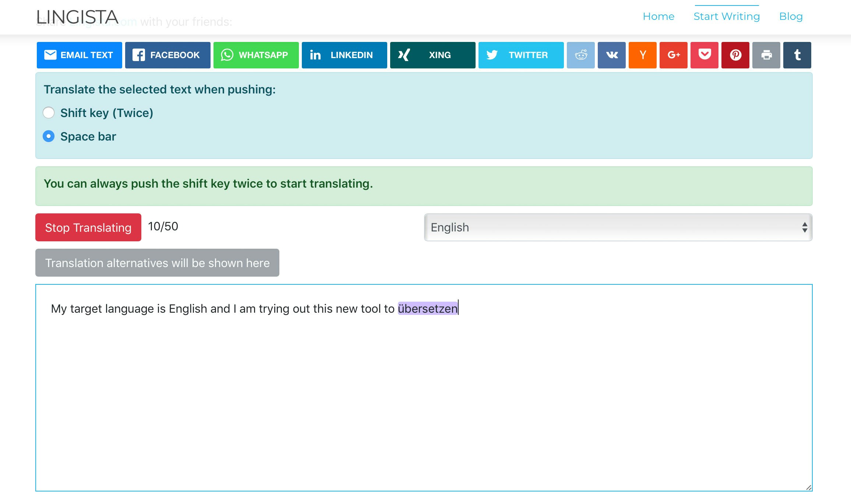Select the Space bar radio option
This screenshot has height=504, width=851.
(49, 136)
